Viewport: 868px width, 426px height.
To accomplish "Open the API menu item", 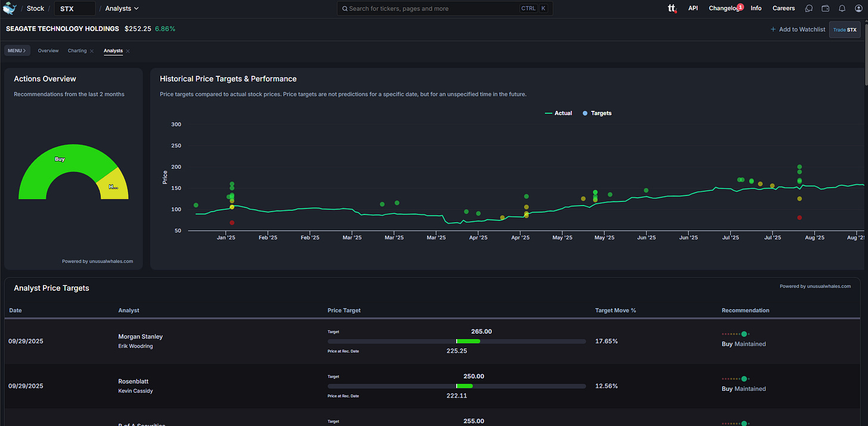I will click(x=693, y=8).
